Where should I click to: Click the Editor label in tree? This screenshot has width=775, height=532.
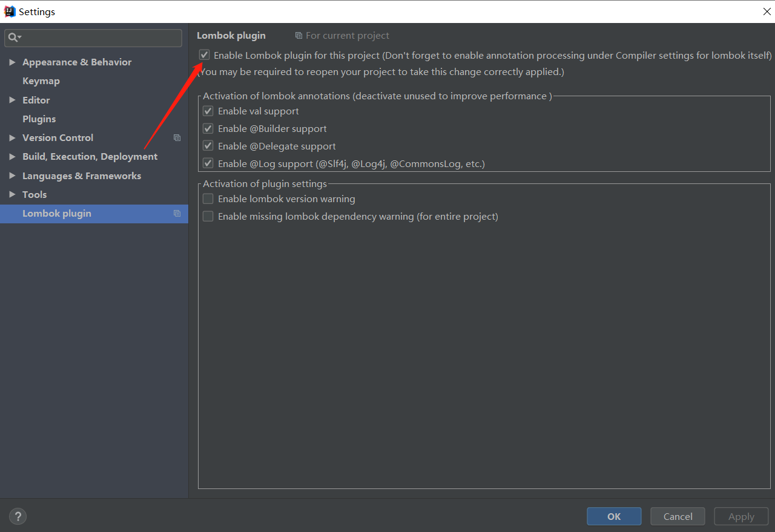[x=36, y=100]
